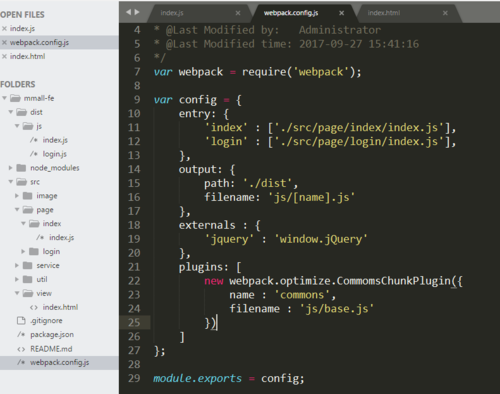Click the README.md markup file icon
Image resolution: width=500 pixels, height=394 pixels.
point(21,349)
